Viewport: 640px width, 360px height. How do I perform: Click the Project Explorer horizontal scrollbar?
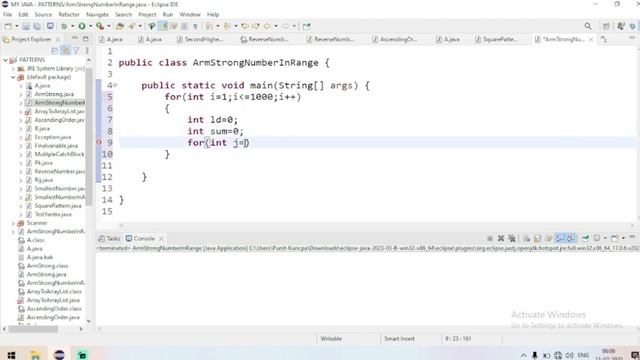coord(33,329)
